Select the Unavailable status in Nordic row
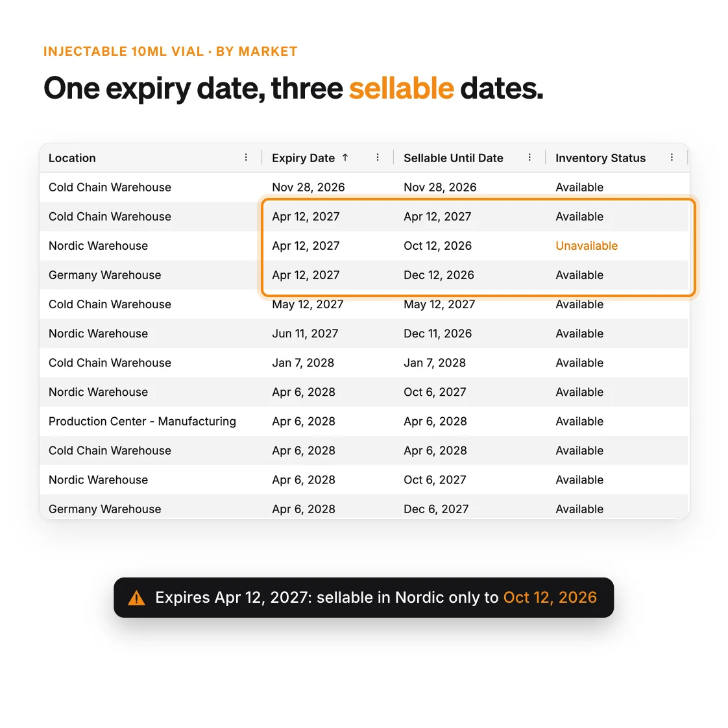Screen dimensions: 728x728 pos(587,246)
